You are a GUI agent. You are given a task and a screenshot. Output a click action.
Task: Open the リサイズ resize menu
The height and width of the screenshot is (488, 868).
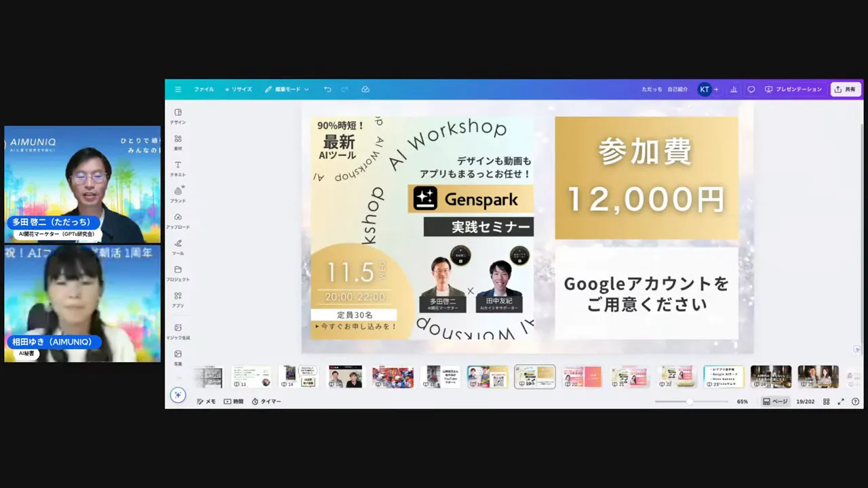[x=239, y=89]
